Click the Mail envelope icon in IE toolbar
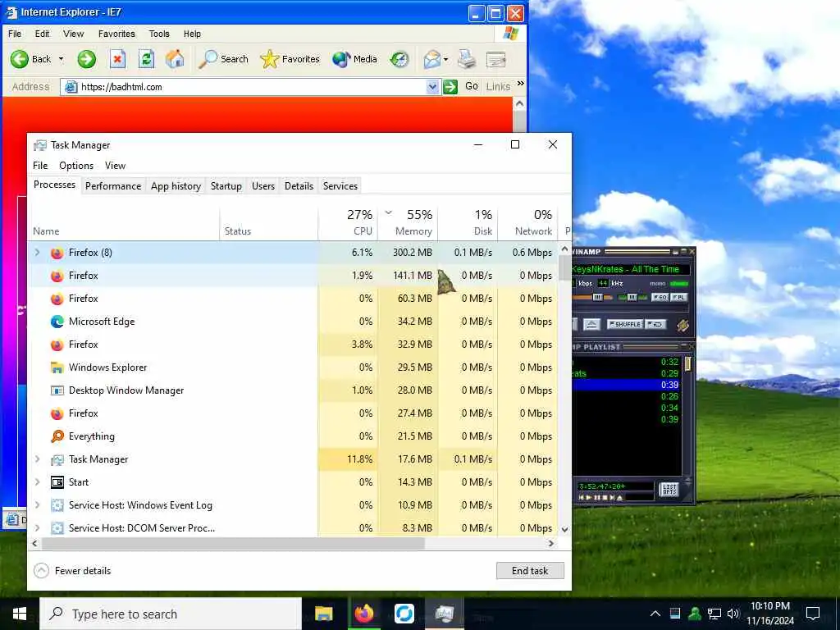Viewport: 840px width, 630px height. 431,59
